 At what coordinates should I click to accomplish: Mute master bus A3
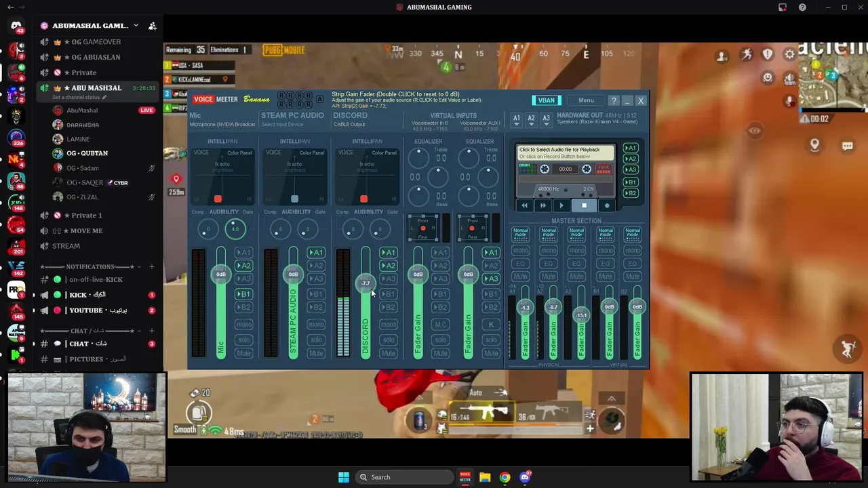(x=576, y=277)
